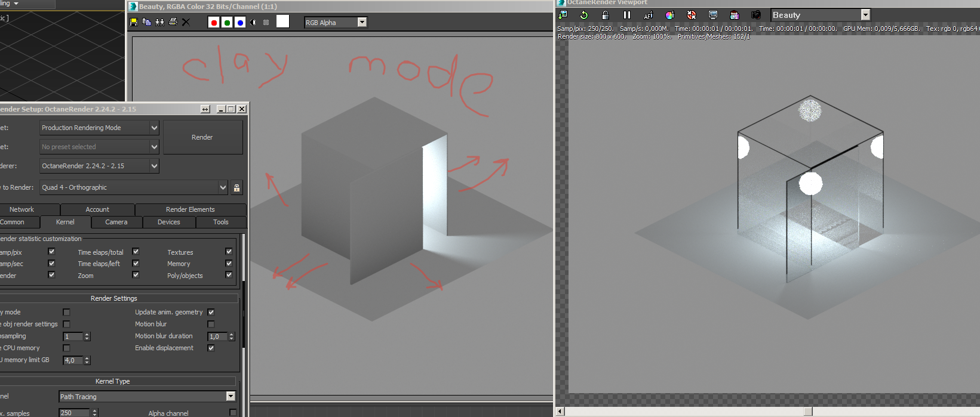
Task: Switch to the Camera tab
Action: tap(116, 222)
